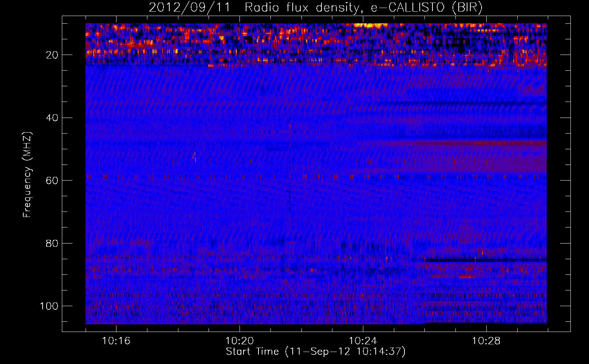
Task: Click the 10:20 time tick label
Action: tap(240, 341)
